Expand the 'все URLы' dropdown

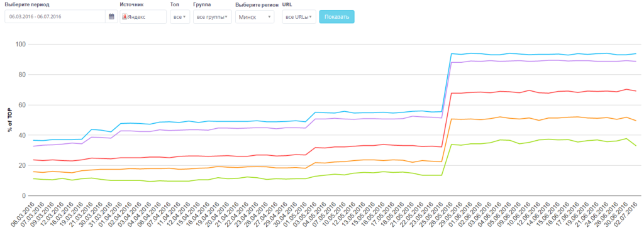pos(299,17)
